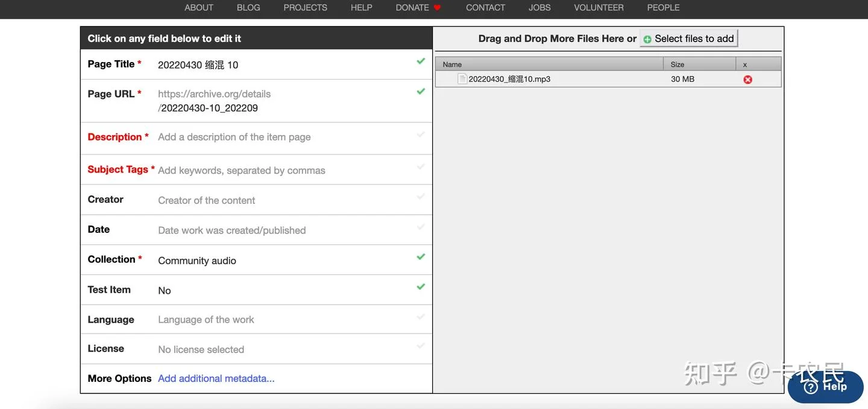Change the Test Item No value
Viewport: 868px width, 409px height.
(x=165, y=291)
